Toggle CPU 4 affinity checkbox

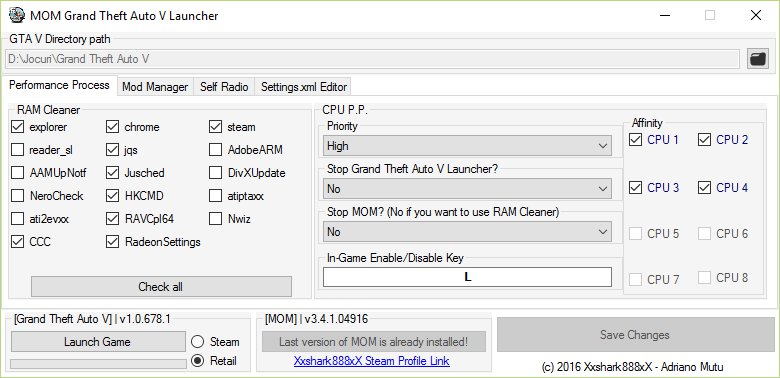click(704, 188)
